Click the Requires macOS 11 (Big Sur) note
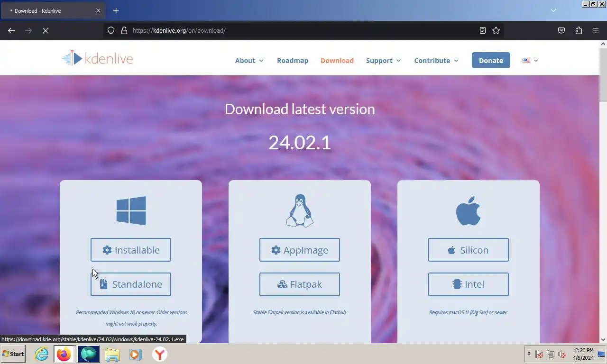 469,312
